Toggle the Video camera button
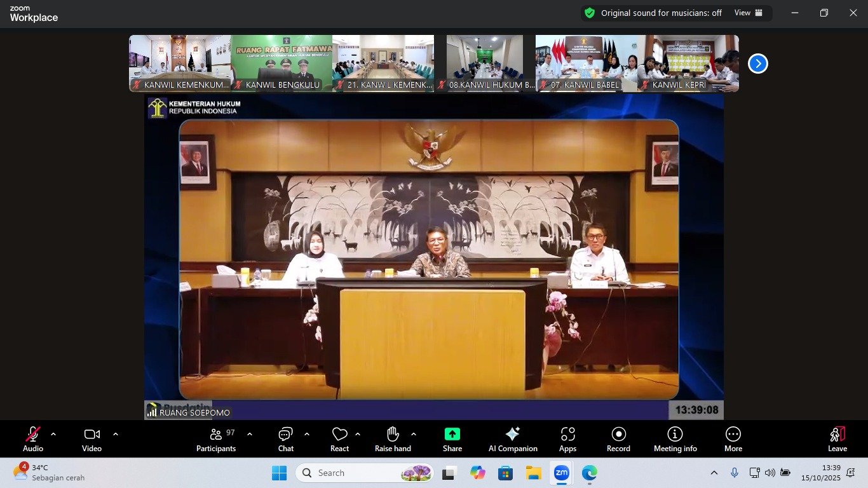 (92, 438)
